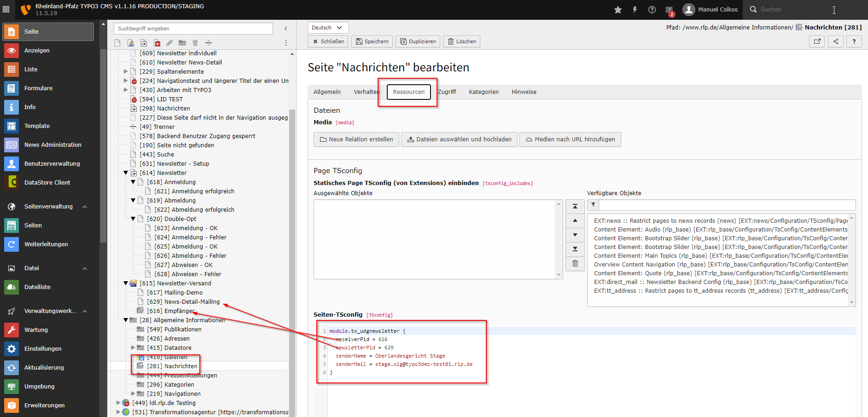868x417 pixels.
Task: Open the flush cache lightning icon
Action: pos(635,10)
